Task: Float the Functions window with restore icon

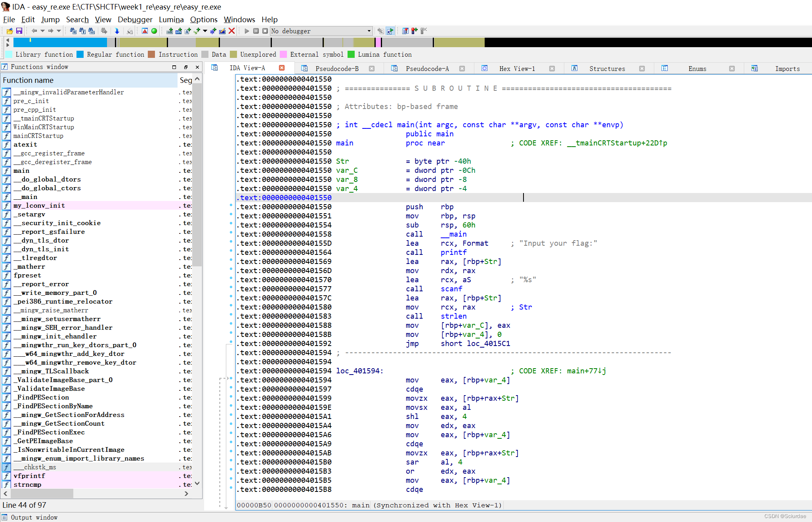Action: pyautogui.click(x=186, y=67)
